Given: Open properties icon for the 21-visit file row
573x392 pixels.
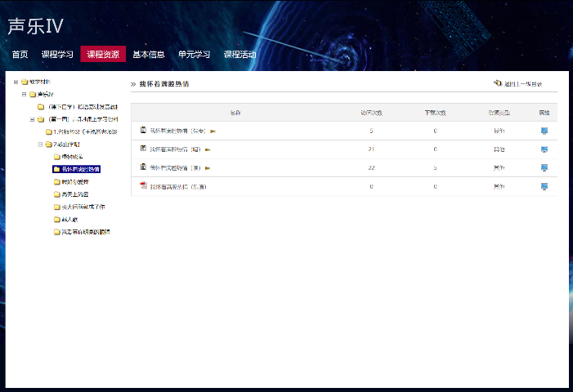Looking at the screenshot, I should 544,149.
